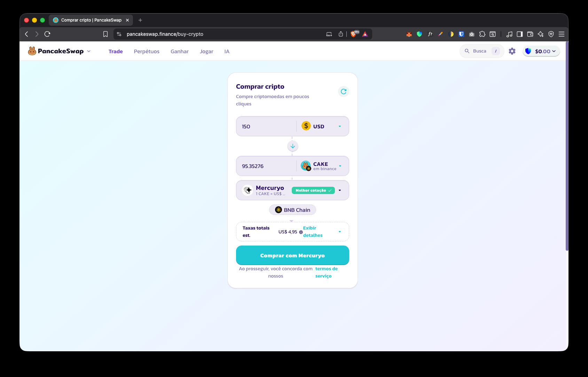Click the address bar URL
This screenshot has height=377, width=588.
pyautogui.click(x=165, y=34)
